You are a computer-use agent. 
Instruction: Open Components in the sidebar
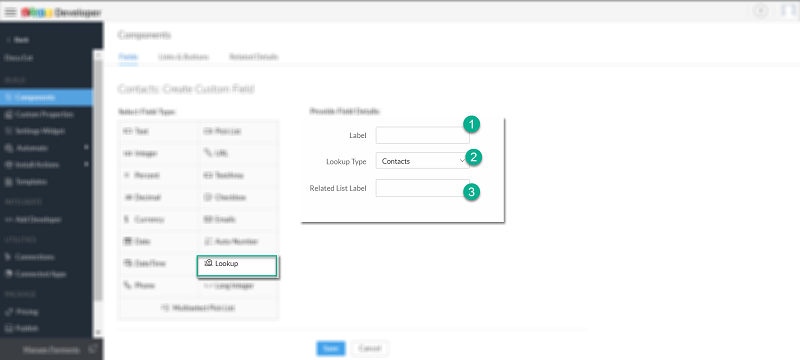[x=46, y=97]
